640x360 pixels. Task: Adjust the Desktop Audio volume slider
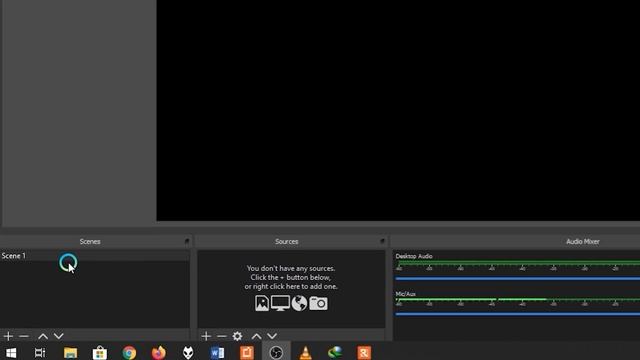(x=518, y=279)
